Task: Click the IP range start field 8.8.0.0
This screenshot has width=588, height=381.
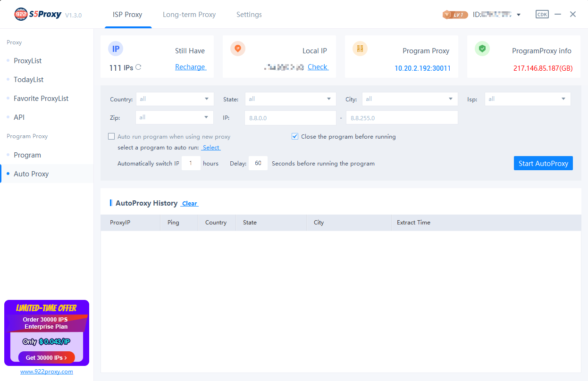Action: click(291, 118)
